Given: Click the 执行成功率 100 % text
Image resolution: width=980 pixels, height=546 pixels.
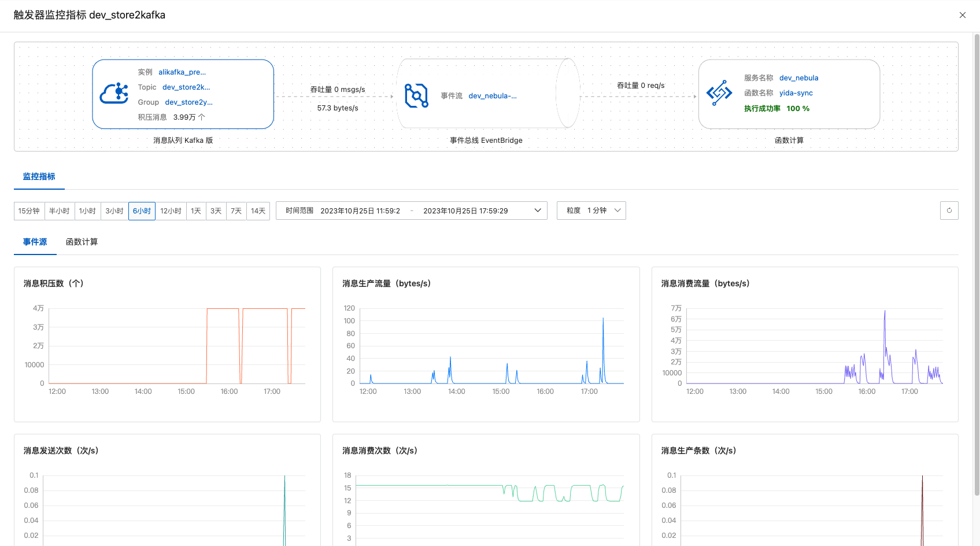Looking at the screenshot, I should [777, 109].
